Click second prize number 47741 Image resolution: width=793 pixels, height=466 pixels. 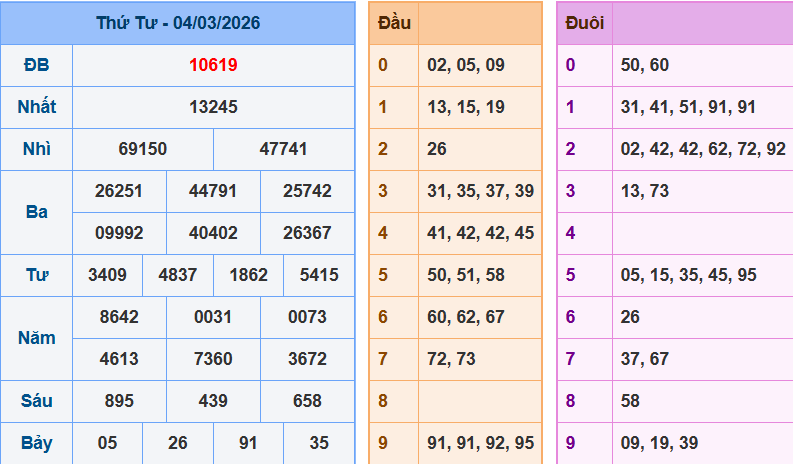click(284, 149)
